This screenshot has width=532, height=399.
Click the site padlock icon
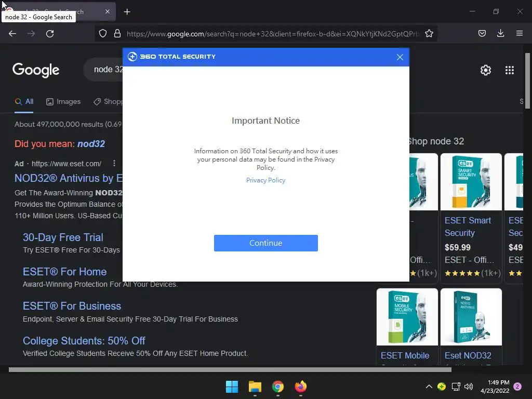tap(117, 33)
